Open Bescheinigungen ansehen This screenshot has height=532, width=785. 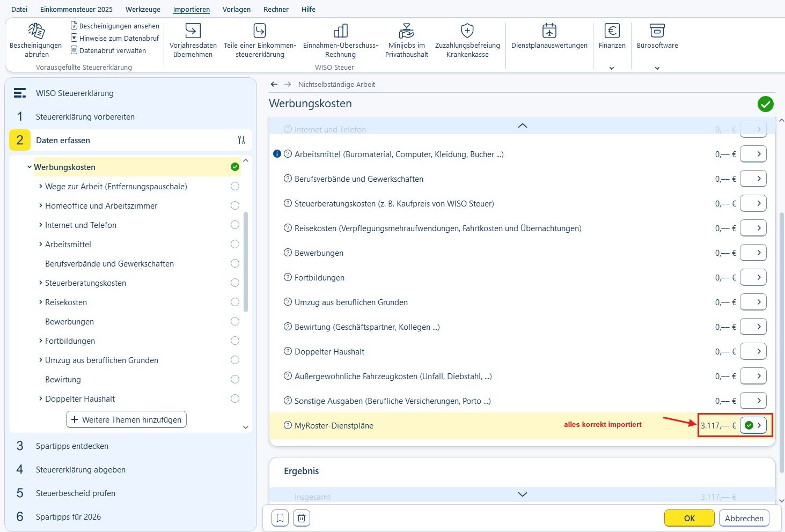(115, 26)
